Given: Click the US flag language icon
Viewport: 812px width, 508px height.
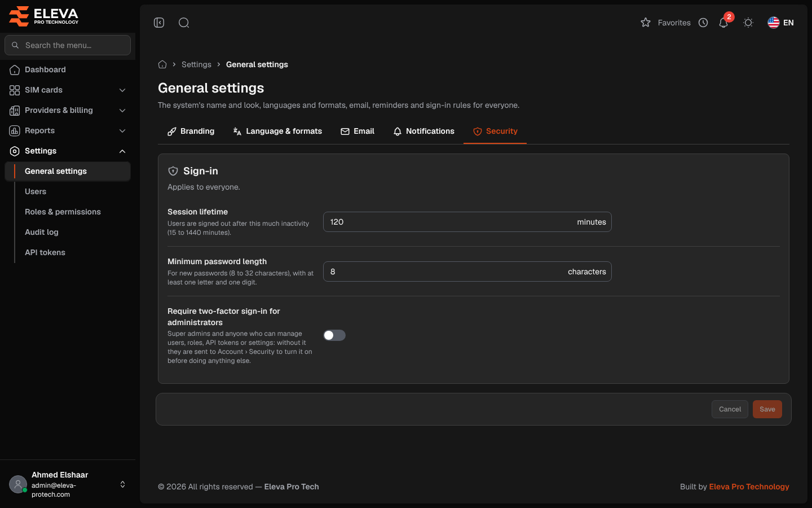Looking at the screenshot, I should (774, 23).
